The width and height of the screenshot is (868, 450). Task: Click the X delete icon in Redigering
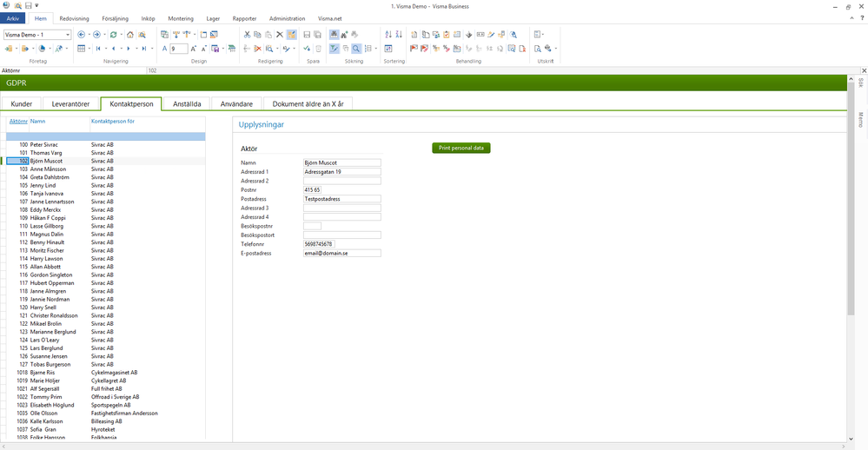click(280, 35)
